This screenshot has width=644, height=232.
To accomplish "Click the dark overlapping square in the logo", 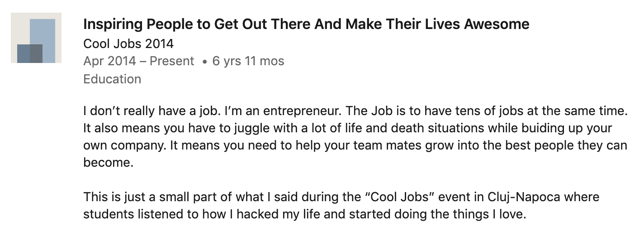I will coord(30,53).
